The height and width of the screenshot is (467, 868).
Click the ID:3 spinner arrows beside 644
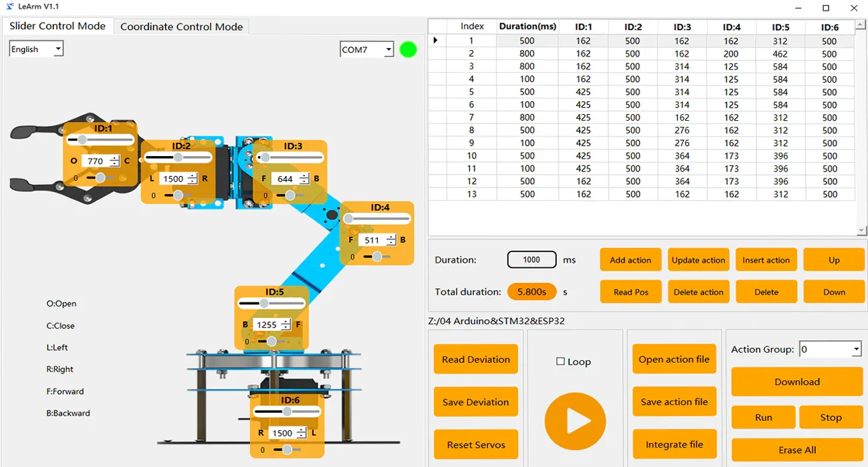[304, 179]
